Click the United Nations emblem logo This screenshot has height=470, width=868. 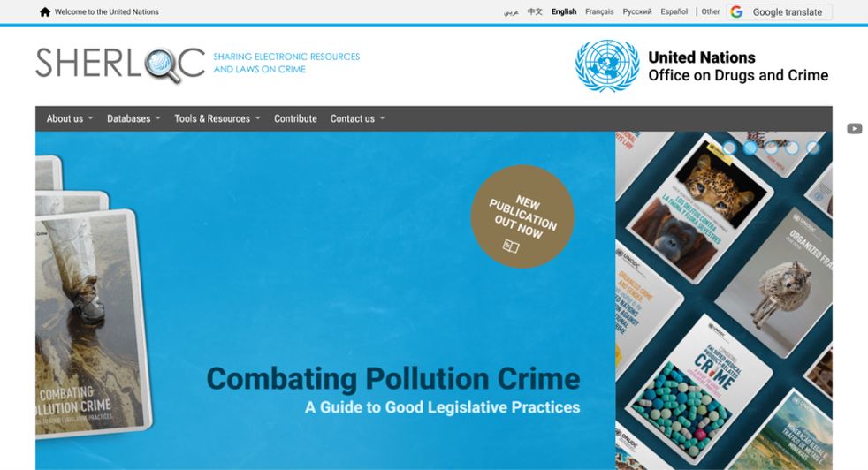[607, 65]
